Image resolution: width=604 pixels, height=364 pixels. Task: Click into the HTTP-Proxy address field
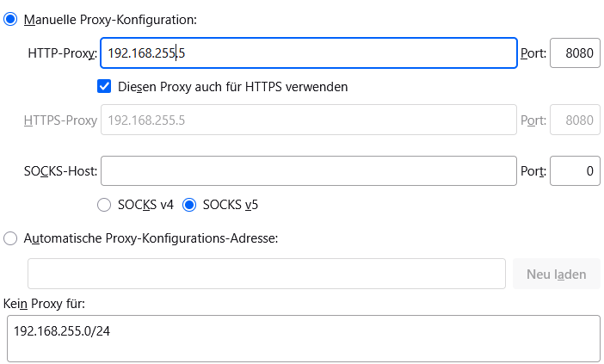tap(308, 53)
